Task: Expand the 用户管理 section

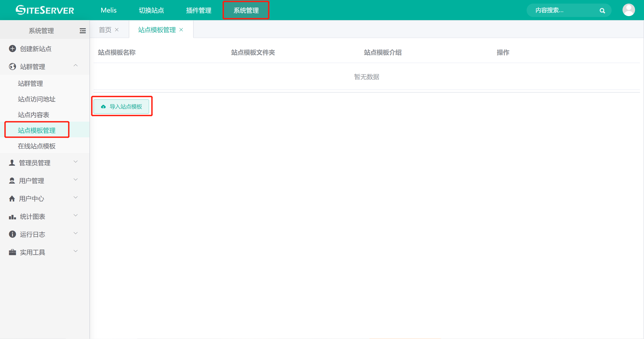Action: (76, 180)
